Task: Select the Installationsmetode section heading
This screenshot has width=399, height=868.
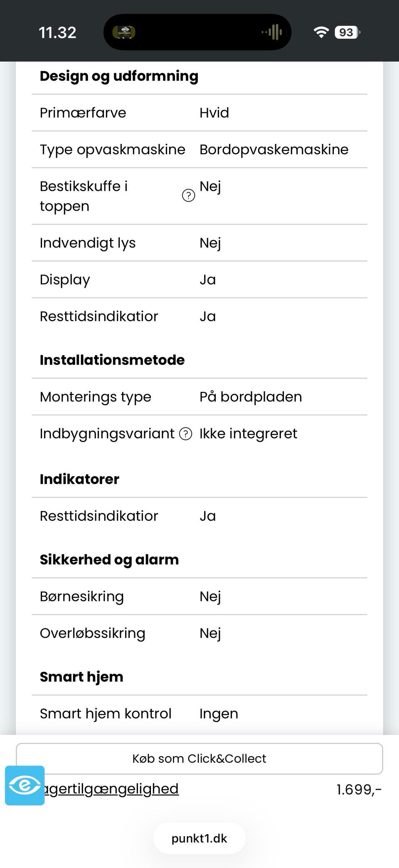Action: pos(112,360)
